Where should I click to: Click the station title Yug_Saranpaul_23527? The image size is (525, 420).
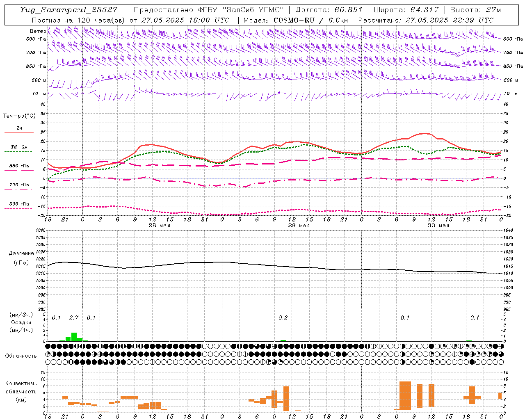68,10
